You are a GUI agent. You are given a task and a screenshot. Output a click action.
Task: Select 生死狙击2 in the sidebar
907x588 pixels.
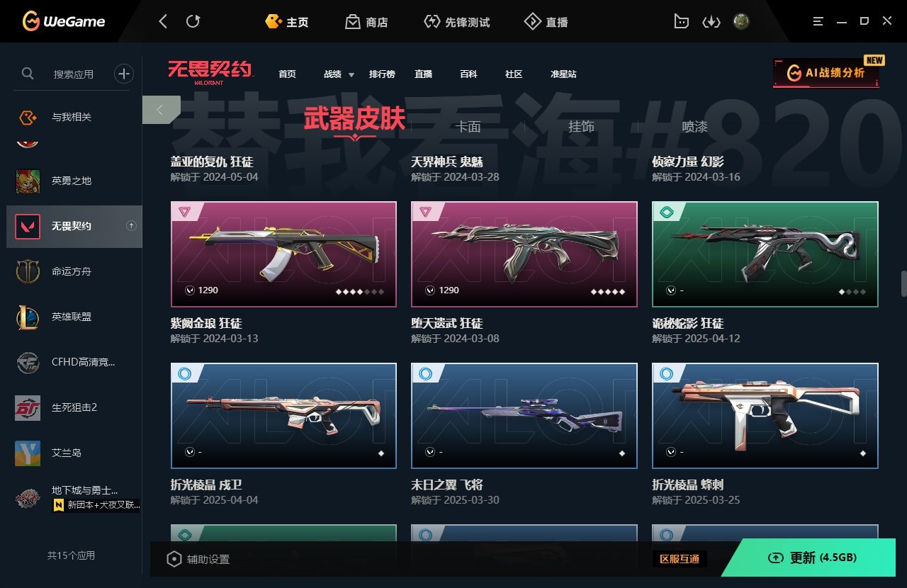[74, 407]
